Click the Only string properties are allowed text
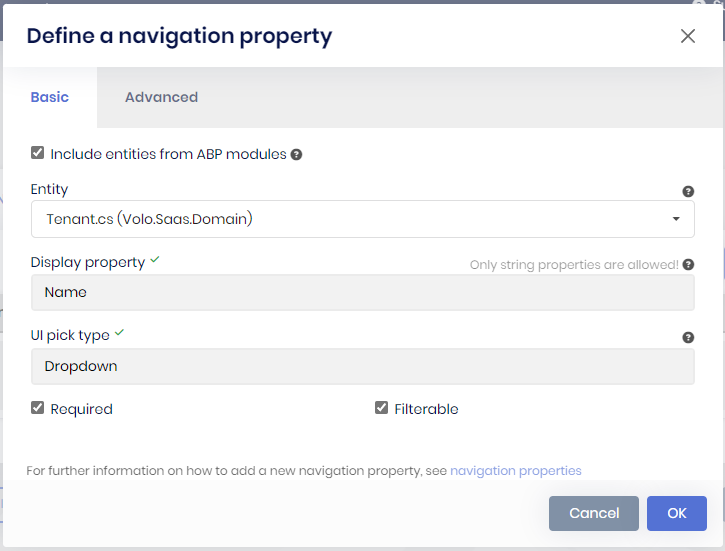This screenshot has height=551, width=725. point(574,265)
